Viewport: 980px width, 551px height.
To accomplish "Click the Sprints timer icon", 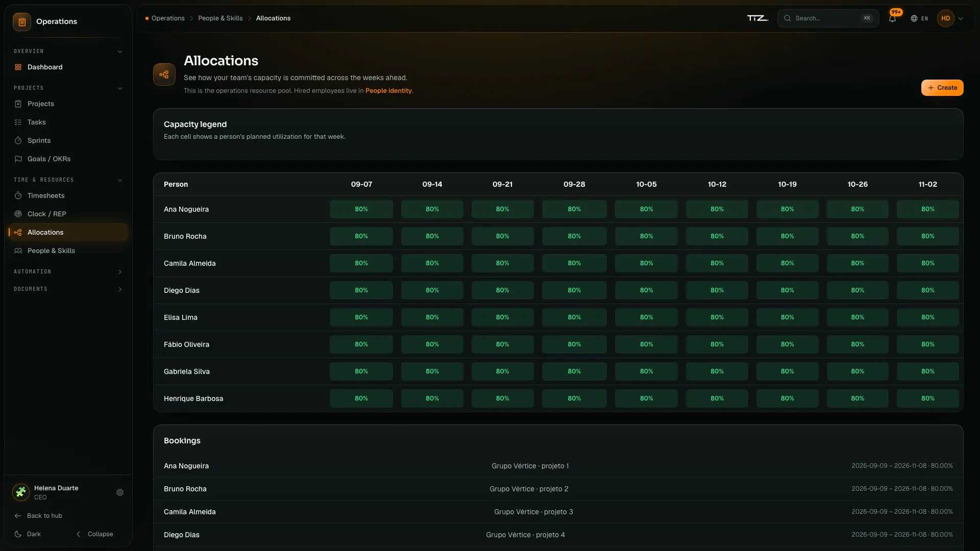I will click(18, 140).
